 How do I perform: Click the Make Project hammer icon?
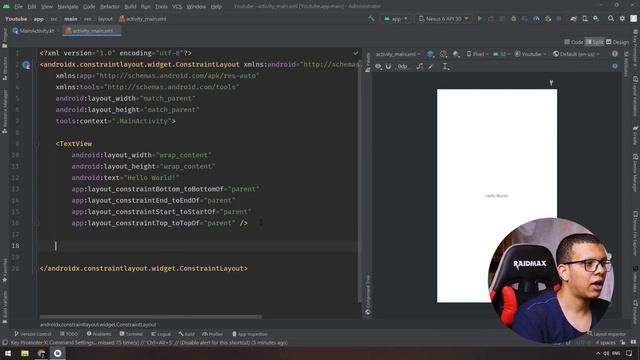pyautogui.click(x=371, y=19)
